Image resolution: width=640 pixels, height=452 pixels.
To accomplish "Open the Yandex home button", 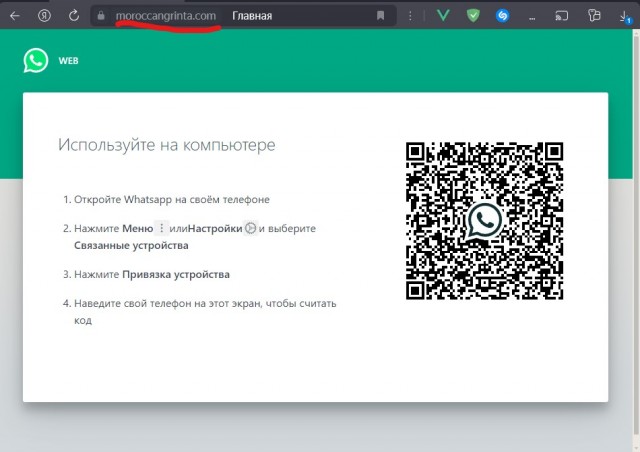I will tap(44, 16).
